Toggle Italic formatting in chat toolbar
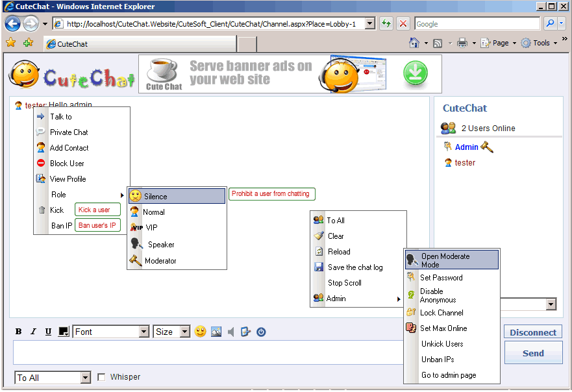This screenshot has height=392, width=572. tap(33, 332)
